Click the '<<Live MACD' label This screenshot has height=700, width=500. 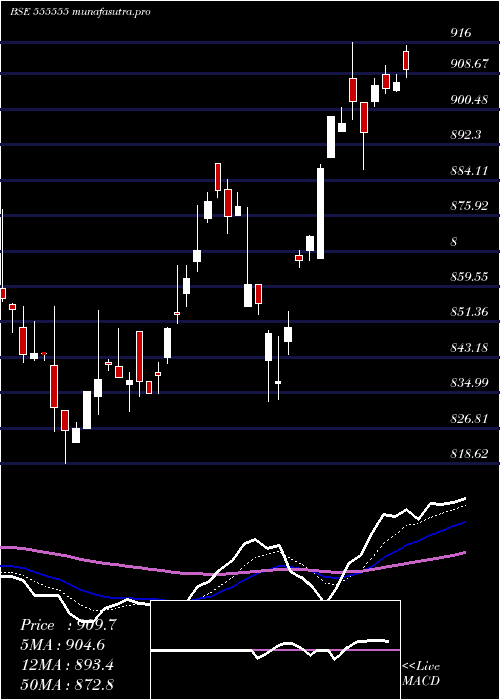point(421,673)
